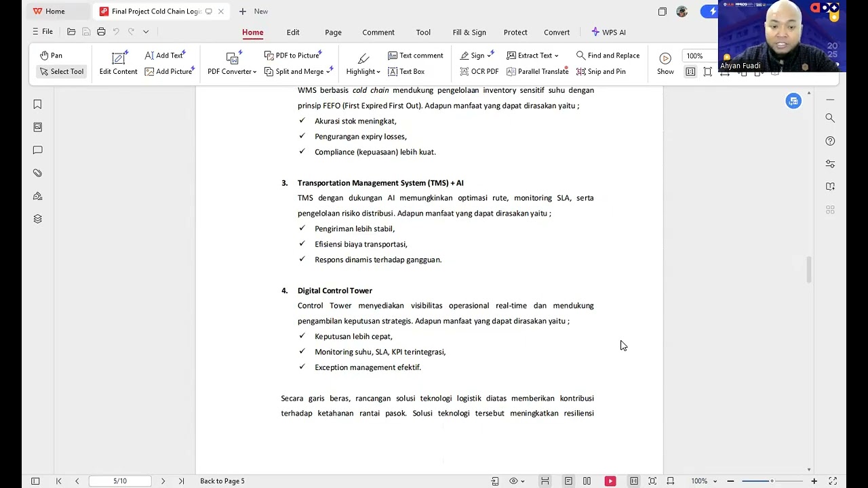
Task: Click the ribbon zoom percentage box
Action: coord(699,56)
